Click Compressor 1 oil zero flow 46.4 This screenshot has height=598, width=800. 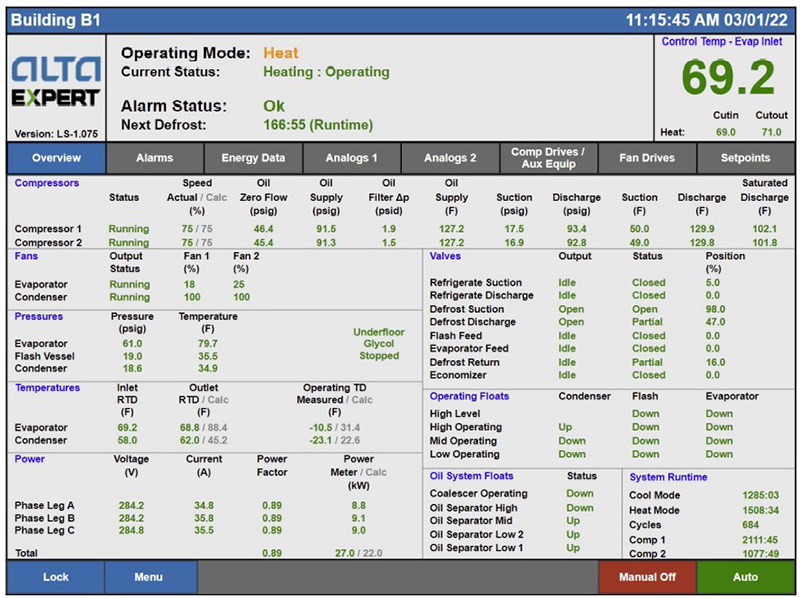coord(263,229)
